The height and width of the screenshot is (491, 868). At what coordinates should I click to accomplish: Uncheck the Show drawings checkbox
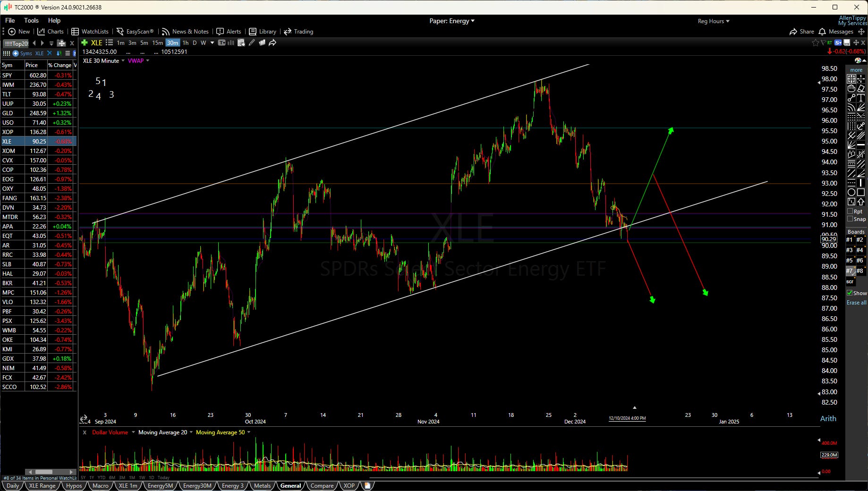click(850, 293)
